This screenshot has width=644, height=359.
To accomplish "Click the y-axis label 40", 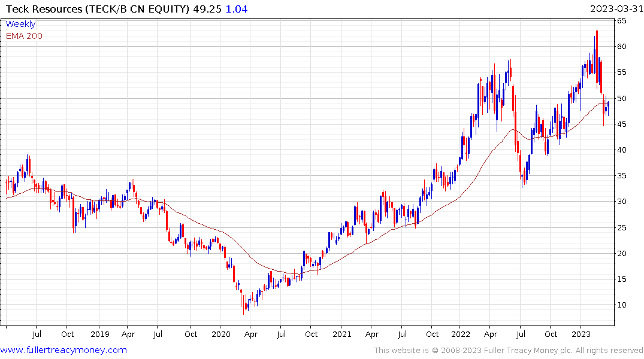I will (621, 150).
